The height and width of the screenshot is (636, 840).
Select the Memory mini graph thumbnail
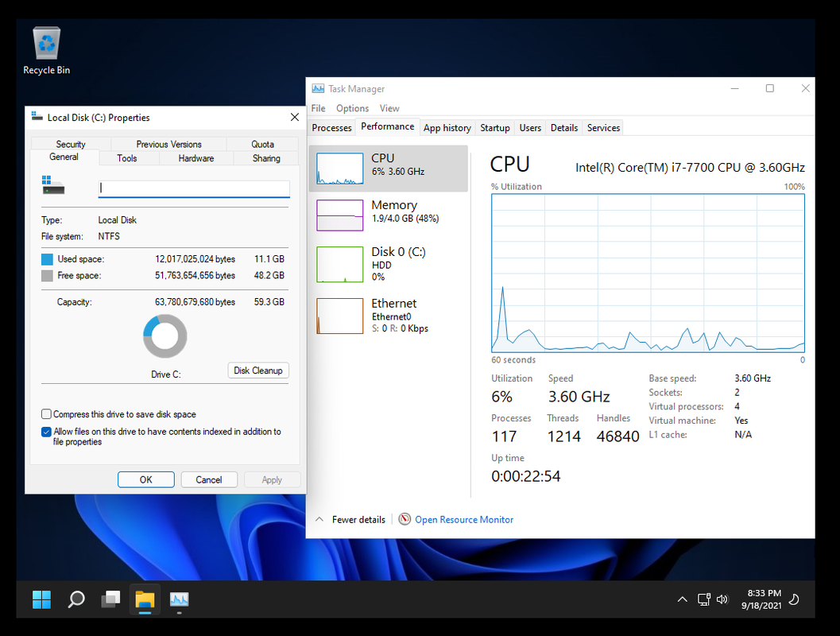point(339,215)
